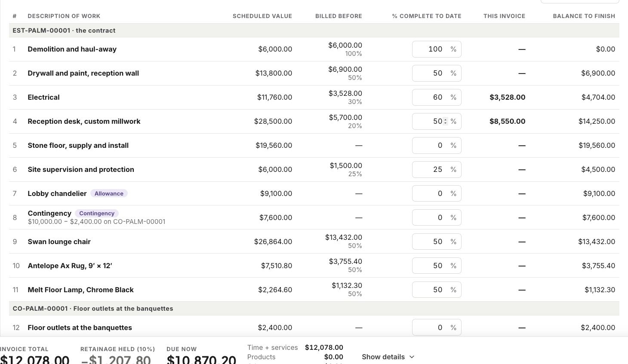Select the "Electrical" line item name
Viewport: 628px width, 364px height.
click(44, 97)
